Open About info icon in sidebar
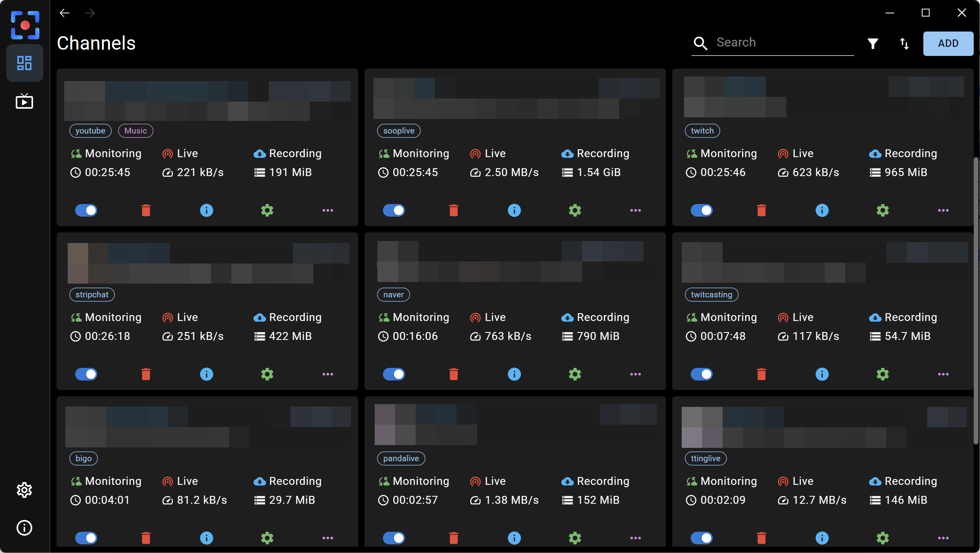This screenshot has height=553, width=980. 24,528
